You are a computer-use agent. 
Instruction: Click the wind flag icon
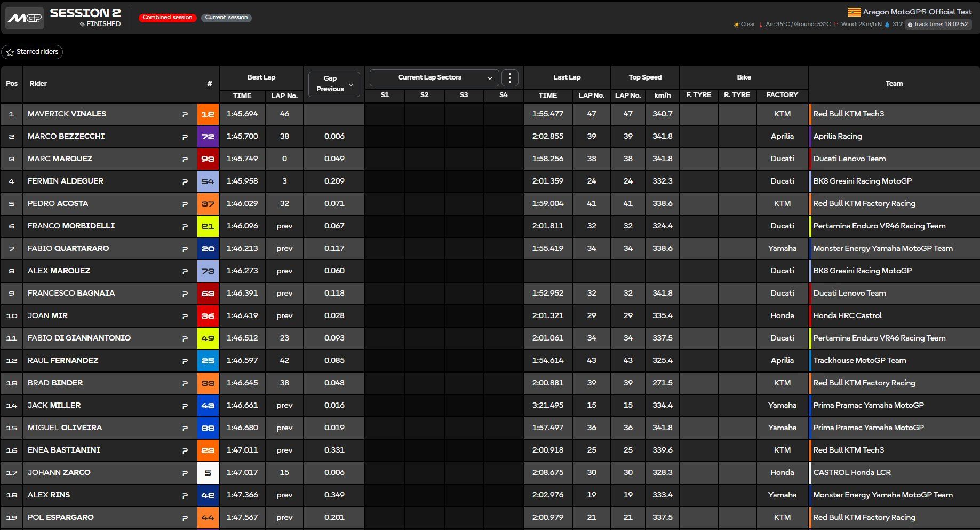point(836,25)
